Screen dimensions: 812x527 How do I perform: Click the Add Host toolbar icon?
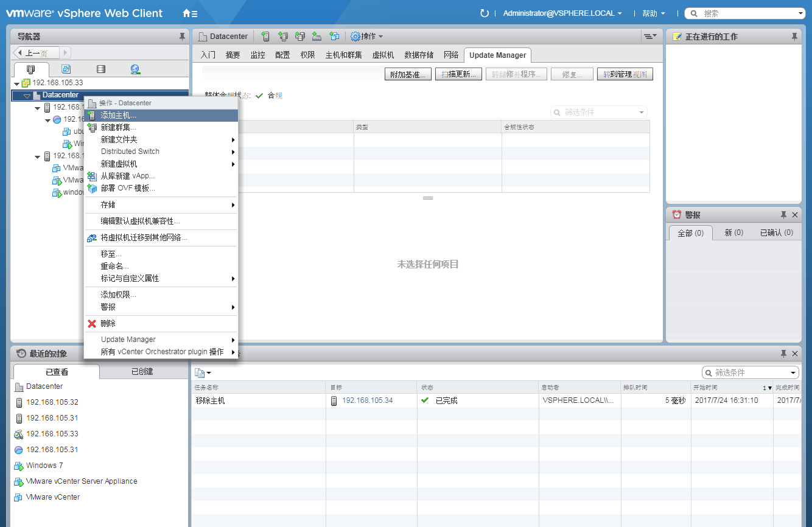point(265,37)
